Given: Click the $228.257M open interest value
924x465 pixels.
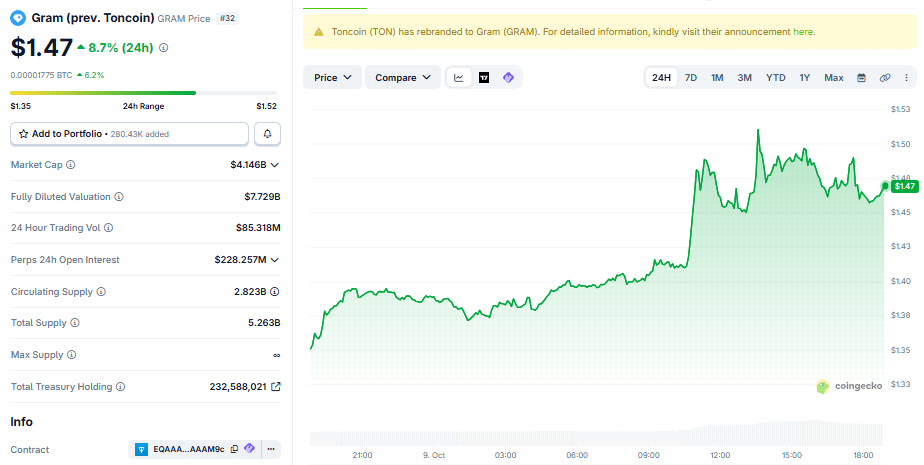Looking at the screenshot, I should (x=240, y=259).
